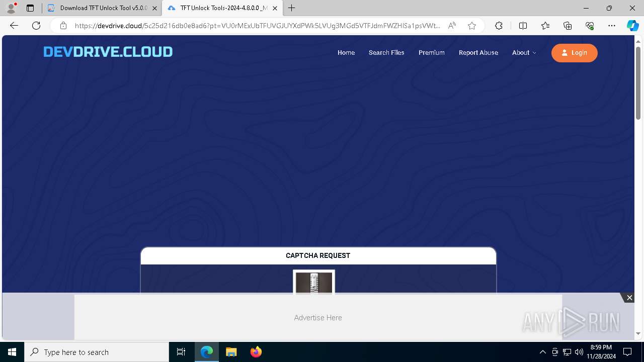Open Collections icon
Viewport: 644px width, 362px height.
[x=568, y=26]
